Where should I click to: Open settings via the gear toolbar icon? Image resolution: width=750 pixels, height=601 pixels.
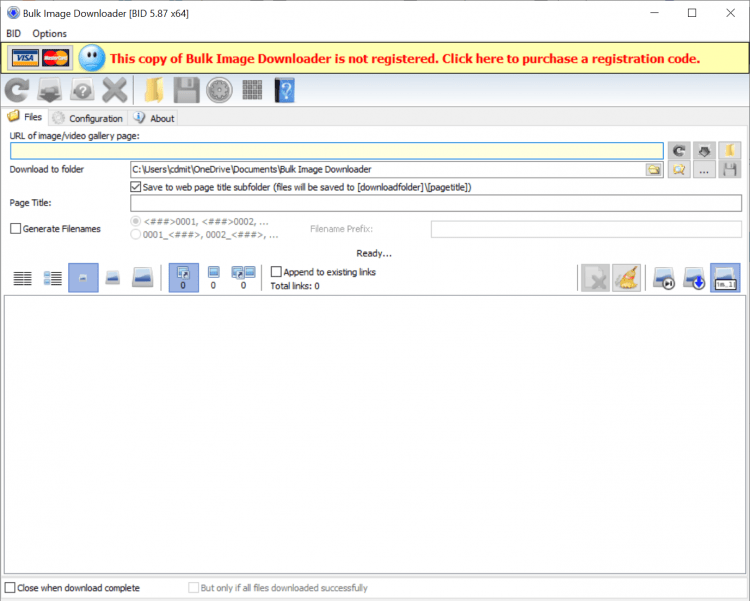220,90
